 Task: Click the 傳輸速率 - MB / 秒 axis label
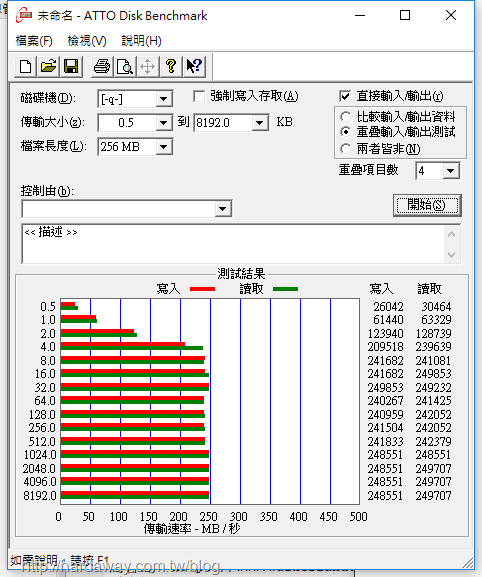point(192,529)
